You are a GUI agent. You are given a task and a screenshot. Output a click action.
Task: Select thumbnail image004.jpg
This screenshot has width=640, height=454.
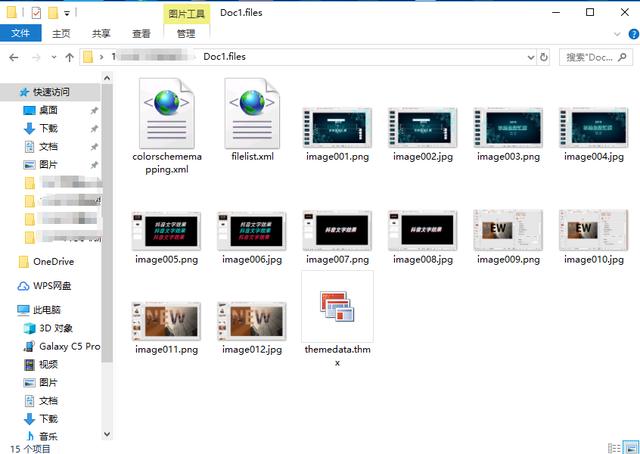click(593, 127)
